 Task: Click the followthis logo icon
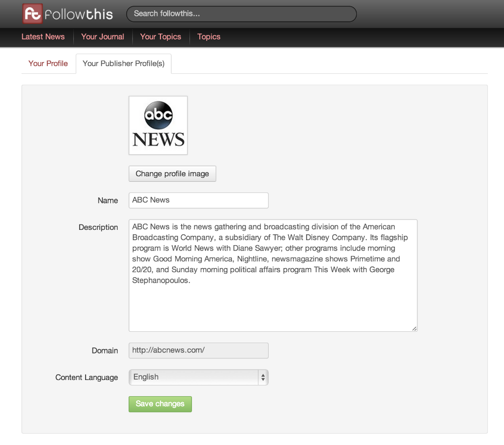tap(32, 14)
